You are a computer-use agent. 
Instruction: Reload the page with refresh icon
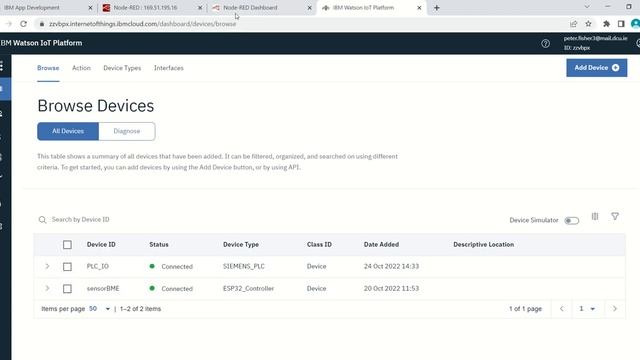coord(24,24)
